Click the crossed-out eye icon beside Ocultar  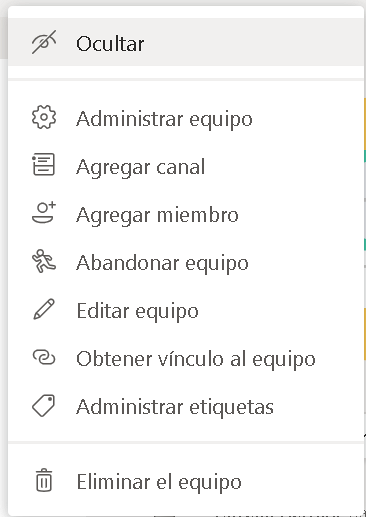point(44,42)
